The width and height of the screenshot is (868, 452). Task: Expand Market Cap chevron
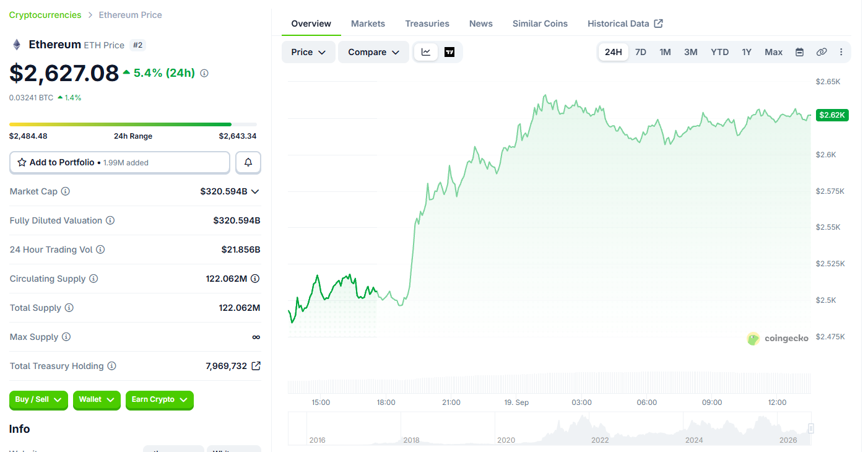(x=254, y=191)
